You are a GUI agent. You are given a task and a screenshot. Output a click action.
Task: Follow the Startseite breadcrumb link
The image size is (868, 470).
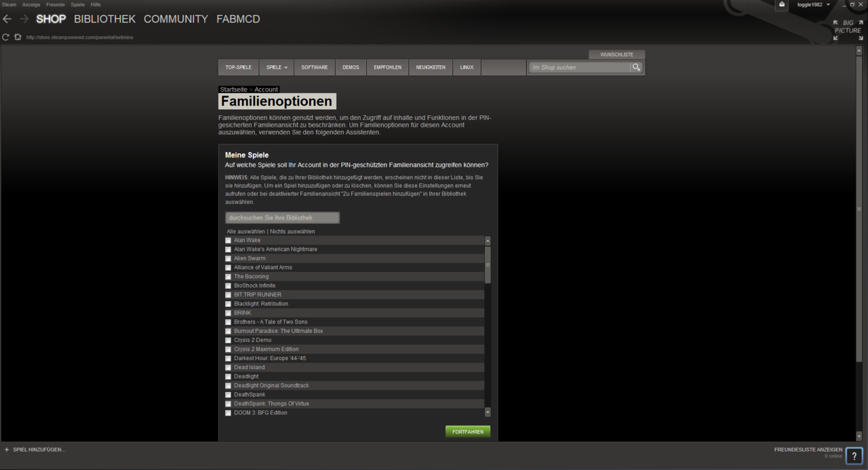point(234,90)
